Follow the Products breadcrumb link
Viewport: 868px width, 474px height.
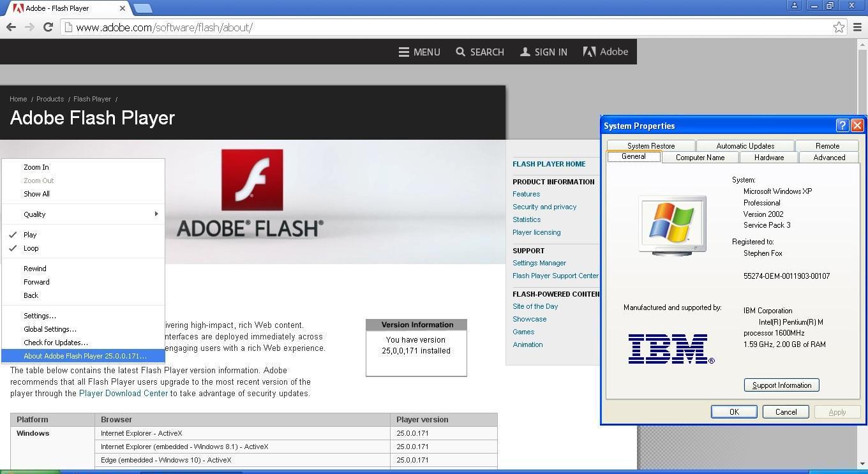point(50,99)
